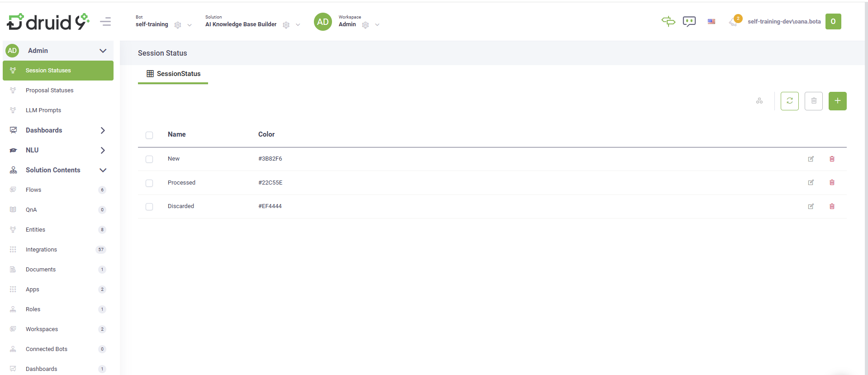This screenshot has width=868, height=375.
Task: Click the toolbar delete trash icon
Action: (814, 101)
